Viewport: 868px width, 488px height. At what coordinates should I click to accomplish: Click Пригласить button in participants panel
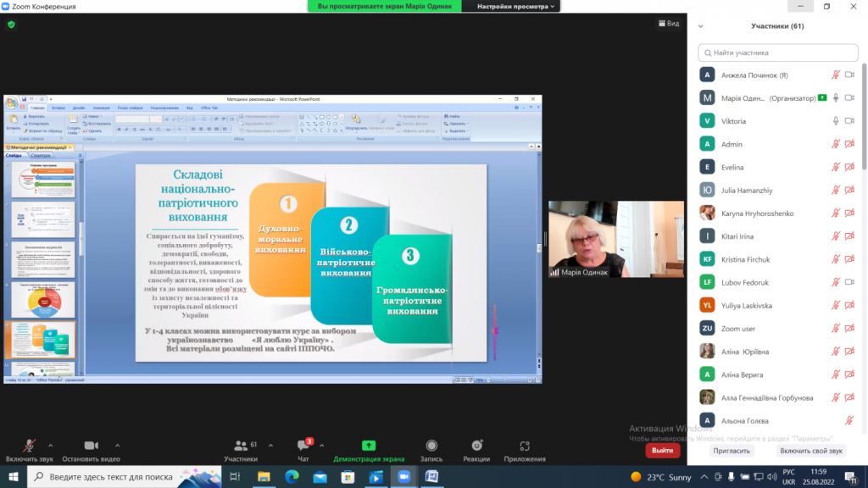tap(732, 451)
